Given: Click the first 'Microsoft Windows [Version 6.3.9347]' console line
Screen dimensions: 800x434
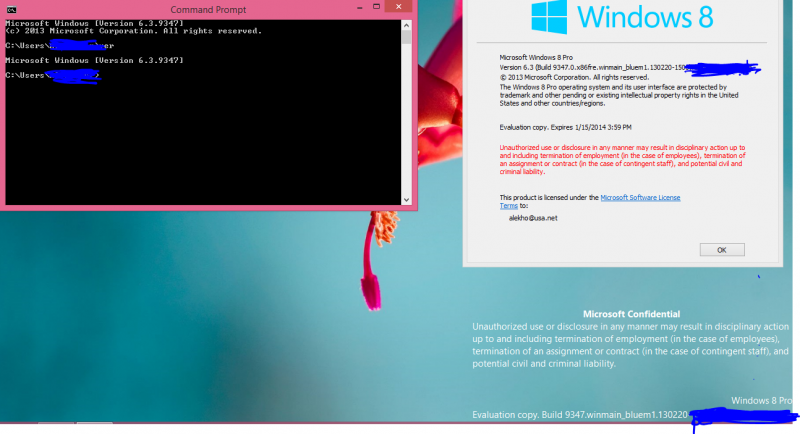Looking at the screenshot, I should point(94,23).
